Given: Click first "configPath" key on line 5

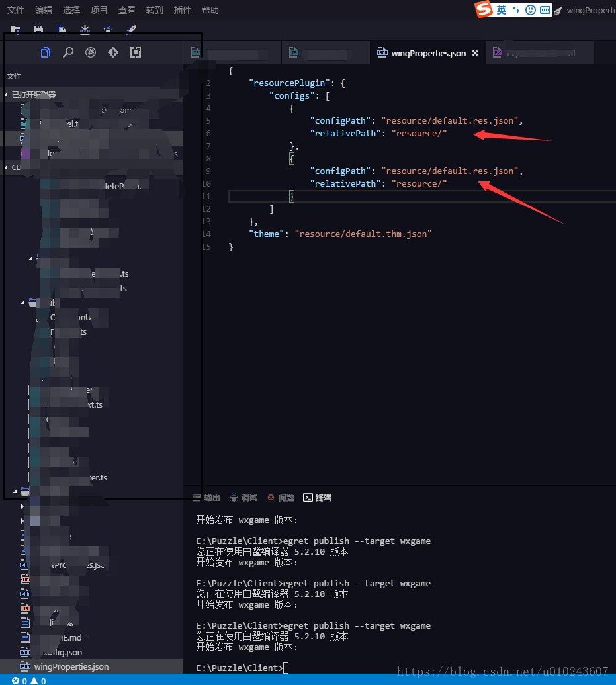Looking at the screenshot, I should [340, 120].
